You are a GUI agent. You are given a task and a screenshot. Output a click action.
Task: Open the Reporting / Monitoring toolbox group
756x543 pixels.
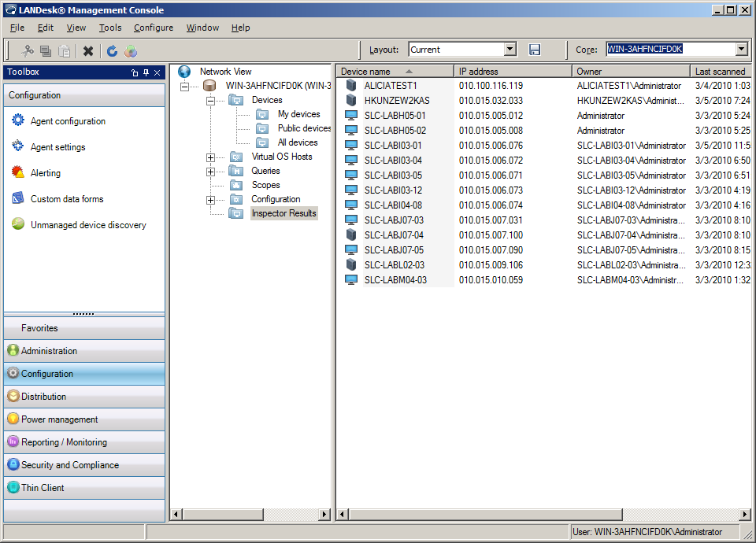coord(84,441)
